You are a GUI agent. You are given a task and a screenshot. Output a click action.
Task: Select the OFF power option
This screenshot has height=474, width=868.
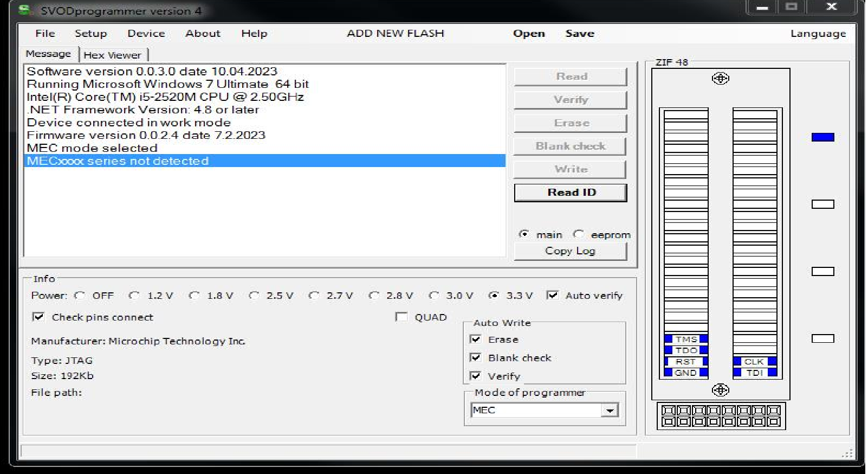pyautogui.click(x=80, y=296)
